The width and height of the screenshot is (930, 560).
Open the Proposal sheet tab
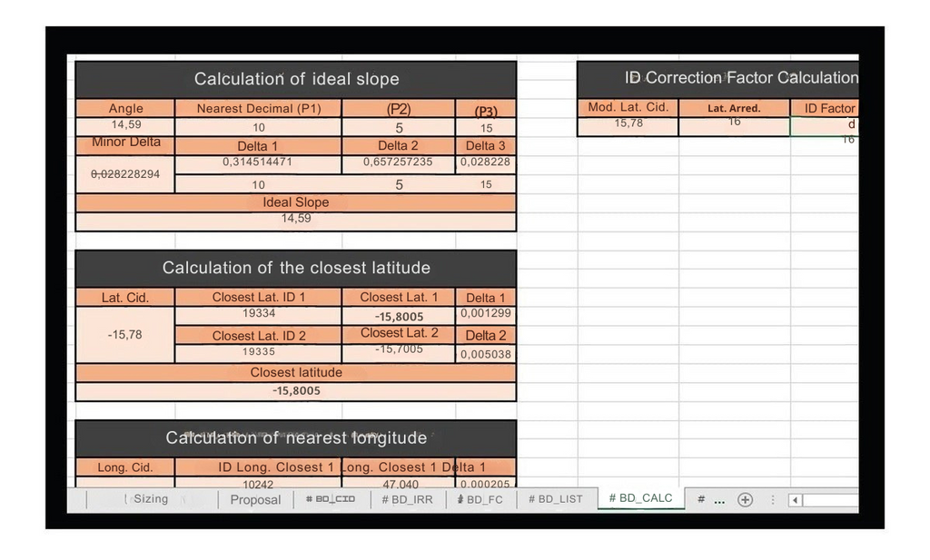point(255,499)
